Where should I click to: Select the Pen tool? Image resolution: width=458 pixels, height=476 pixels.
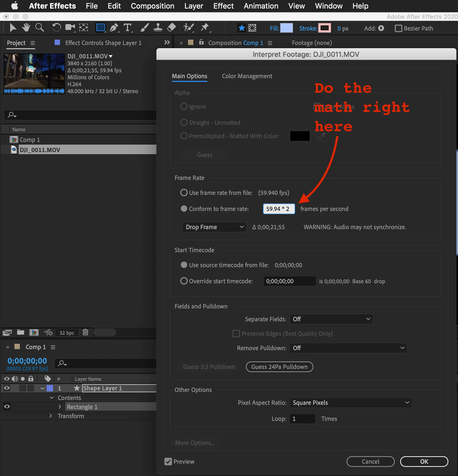[114, 28]
